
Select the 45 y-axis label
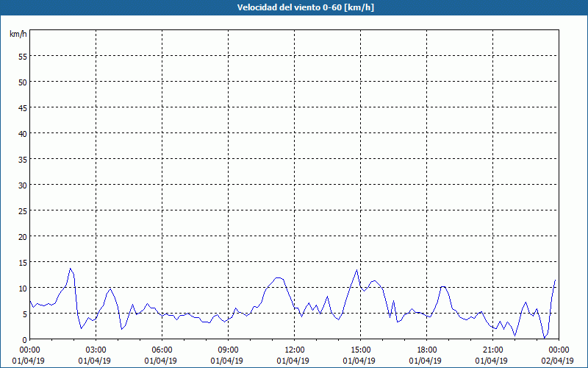[x=23, y=107]
